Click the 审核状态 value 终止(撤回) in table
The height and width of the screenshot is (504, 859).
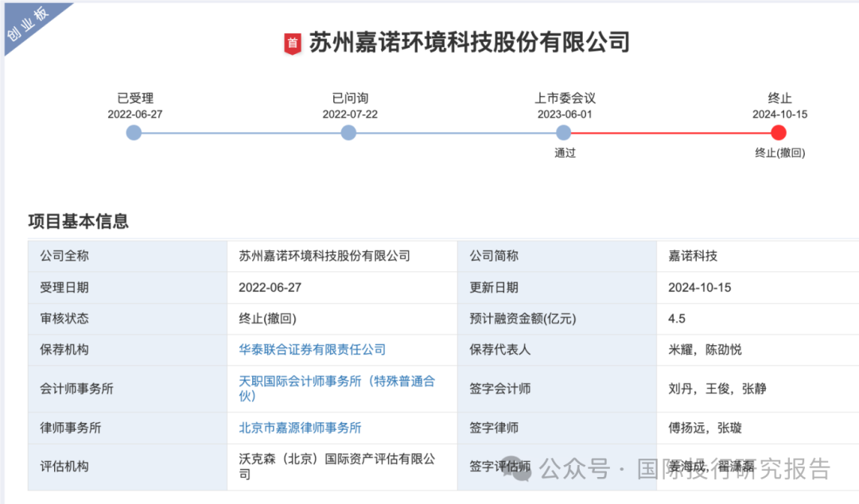pos(342,319)
